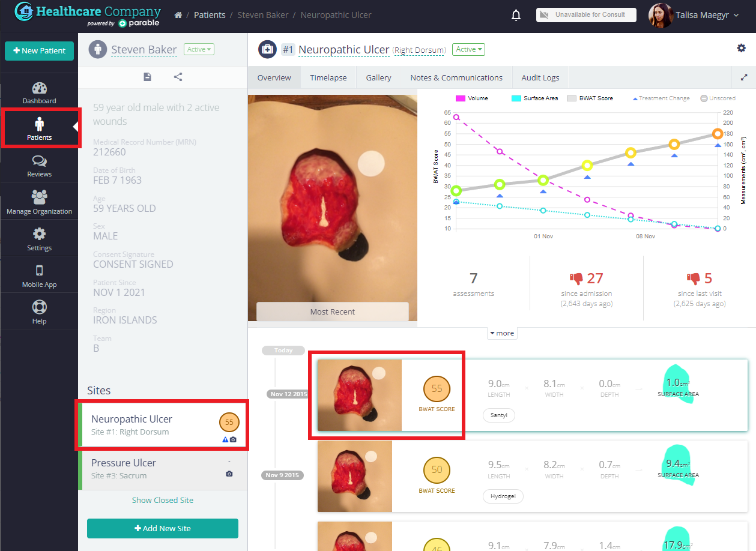756x551 pixels.
Task: Click camera icon on Neuropathic Ulcer site
Action: (x=234, y=440)
